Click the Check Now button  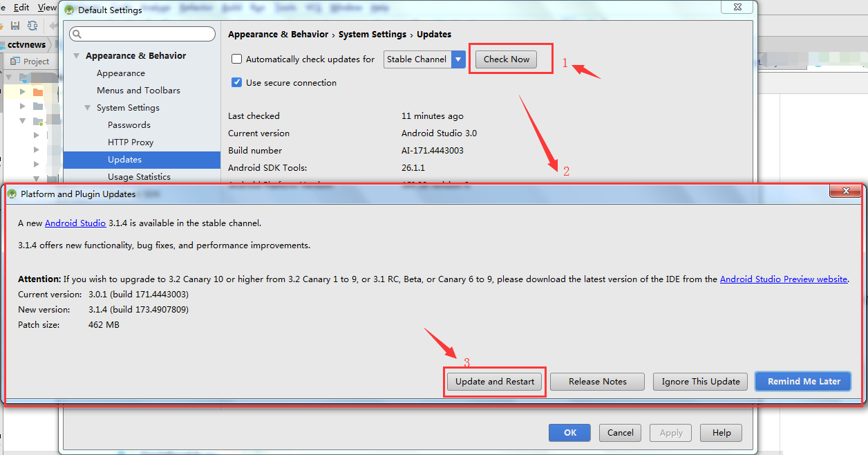(x=507, y=59)
